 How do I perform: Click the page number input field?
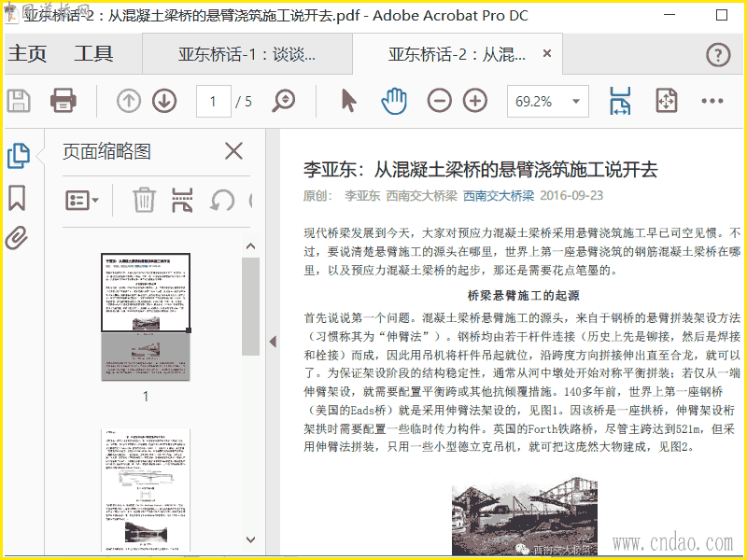pos(214,101)
